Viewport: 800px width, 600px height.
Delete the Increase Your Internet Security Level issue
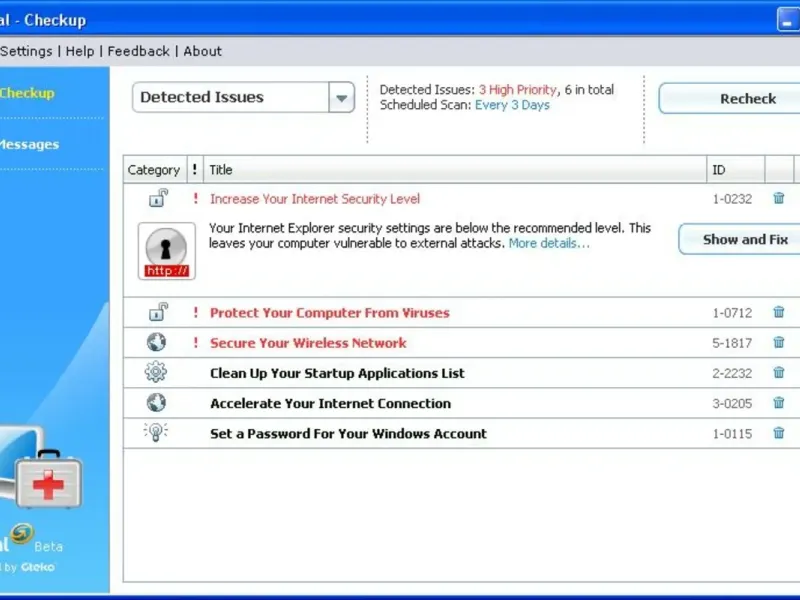(779, 198)
